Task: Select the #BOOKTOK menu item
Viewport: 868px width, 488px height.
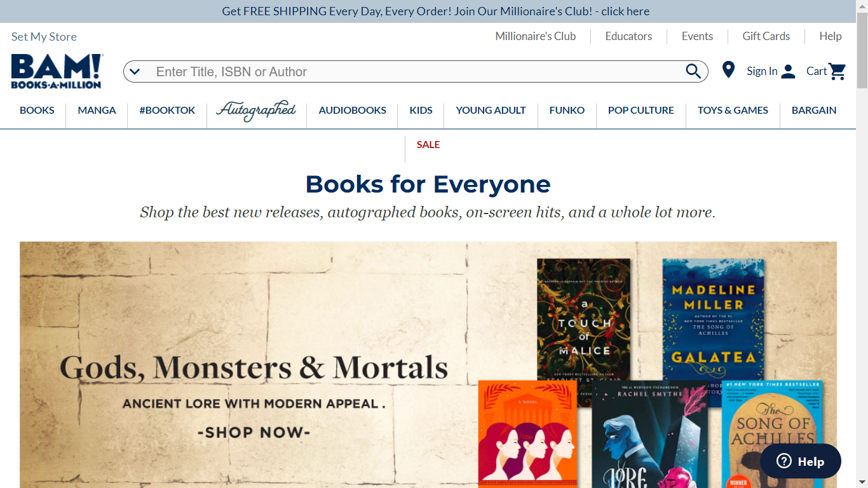Action: click(x=167, y=110)
